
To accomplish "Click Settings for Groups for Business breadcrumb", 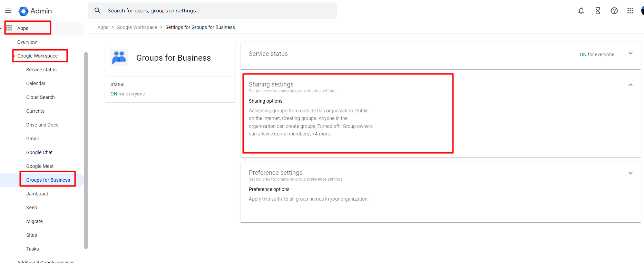I will (x=200, y=27).
